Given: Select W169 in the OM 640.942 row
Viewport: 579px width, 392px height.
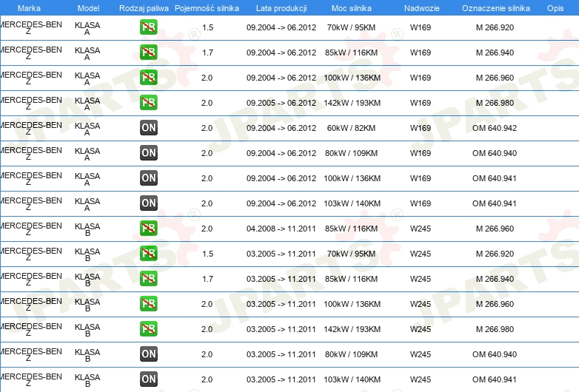Looking at the screenshot, I should click(x=421, y=128).
